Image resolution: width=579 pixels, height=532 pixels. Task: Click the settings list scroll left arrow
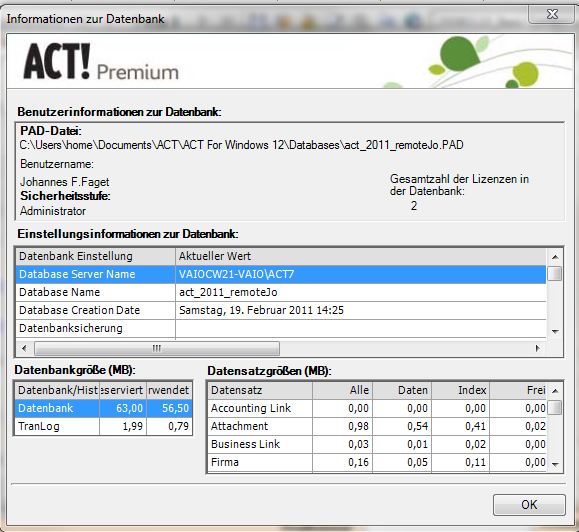click(24, 348)
